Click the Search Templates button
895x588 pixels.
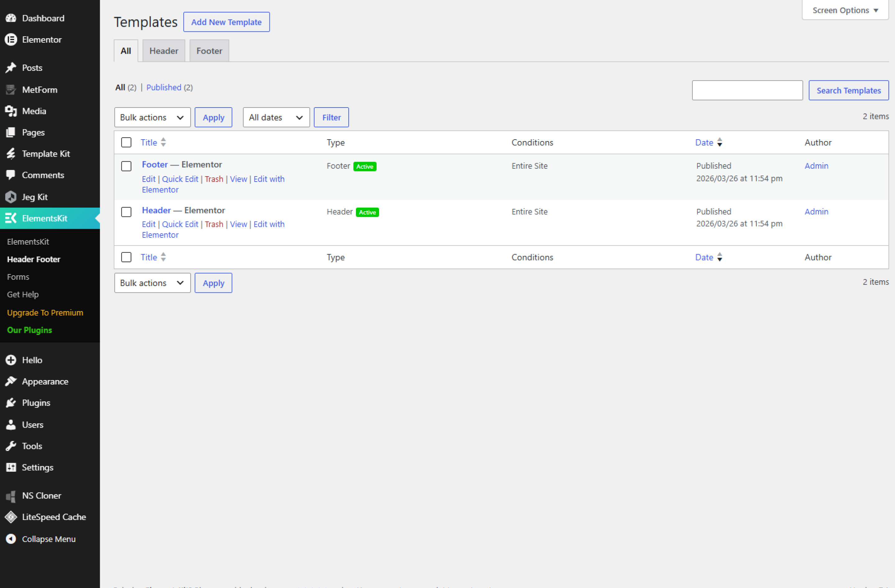(849, 90)
